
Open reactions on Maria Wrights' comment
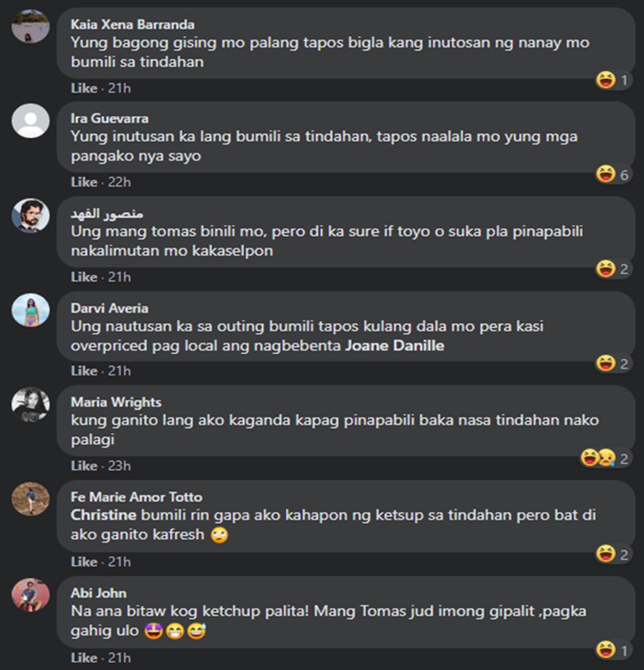click(x=605, y=458)
